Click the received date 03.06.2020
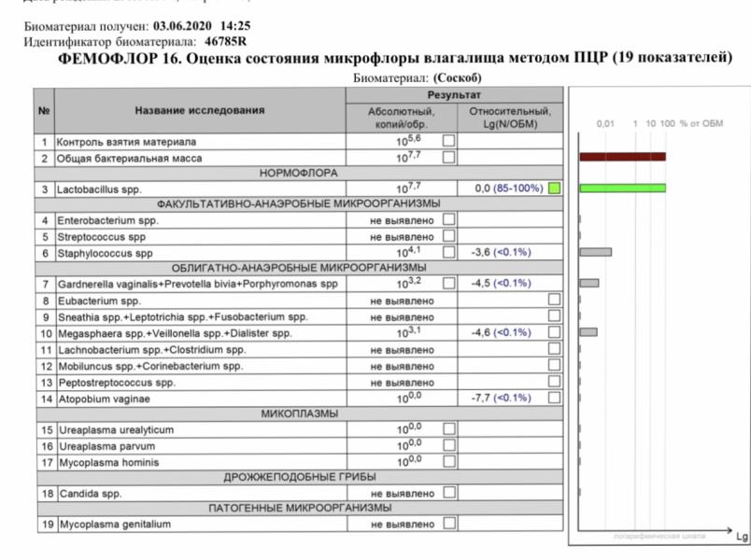The width and height of the screenshot is (751, 560). 182,25
